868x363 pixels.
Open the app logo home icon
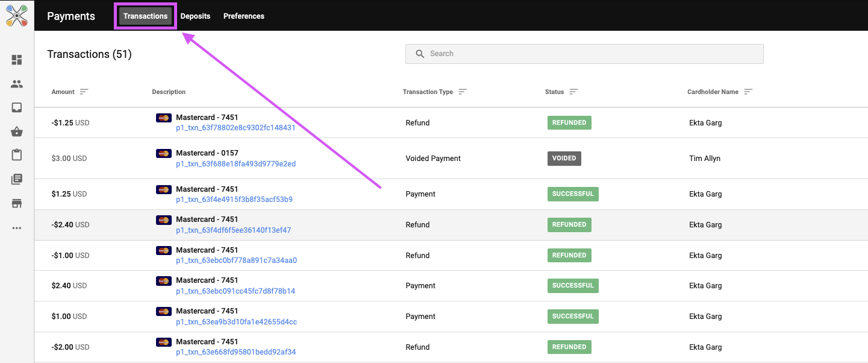point(17,15)
